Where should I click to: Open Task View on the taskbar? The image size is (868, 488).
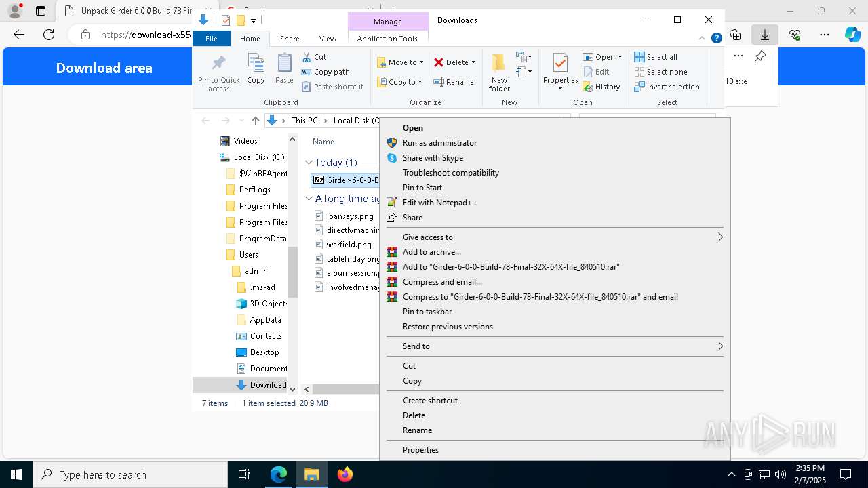(x=244, y=474)
